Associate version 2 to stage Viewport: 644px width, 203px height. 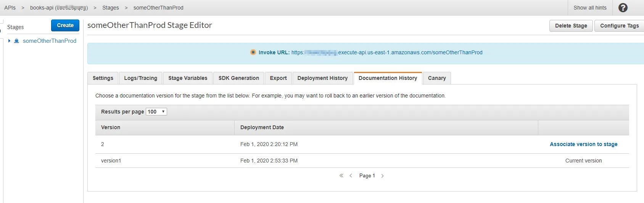[583, 144]
